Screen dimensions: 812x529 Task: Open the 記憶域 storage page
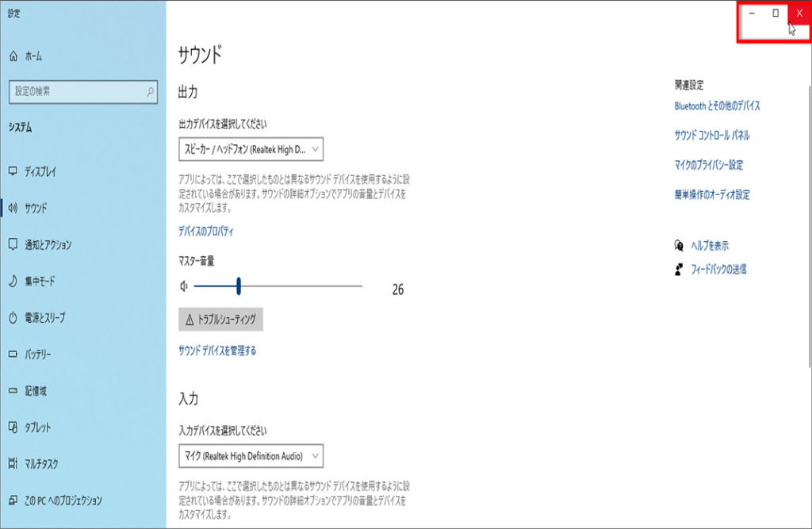click(x=36, y=391)
